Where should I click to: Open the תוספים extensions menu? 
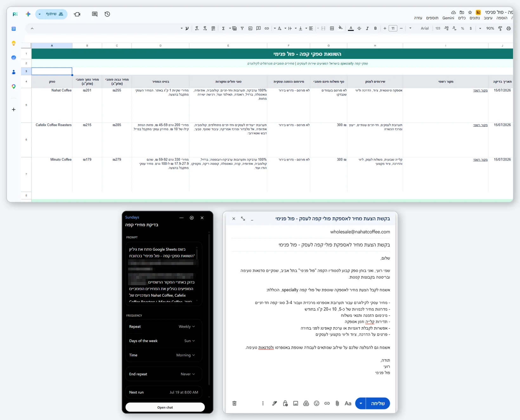(x=432, y=18)
